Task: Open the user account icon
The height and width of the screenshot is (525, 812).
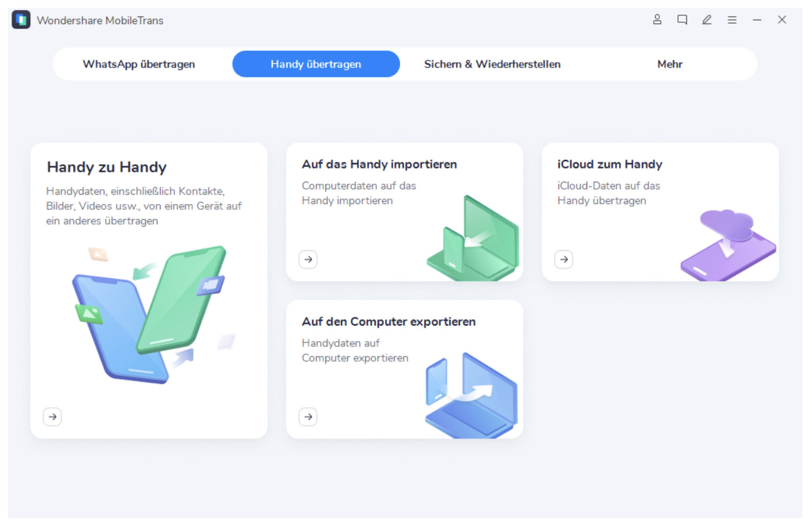Action: pos(657,20)
